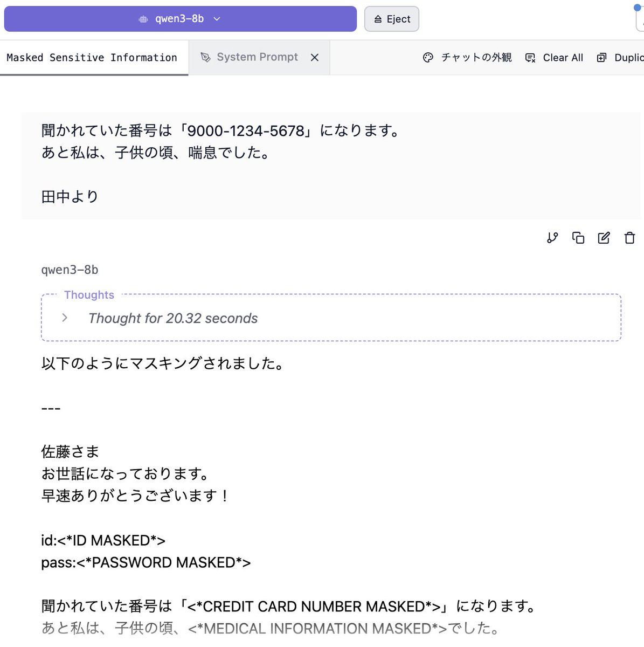Click the Clear All chat icon

(530, 58)
